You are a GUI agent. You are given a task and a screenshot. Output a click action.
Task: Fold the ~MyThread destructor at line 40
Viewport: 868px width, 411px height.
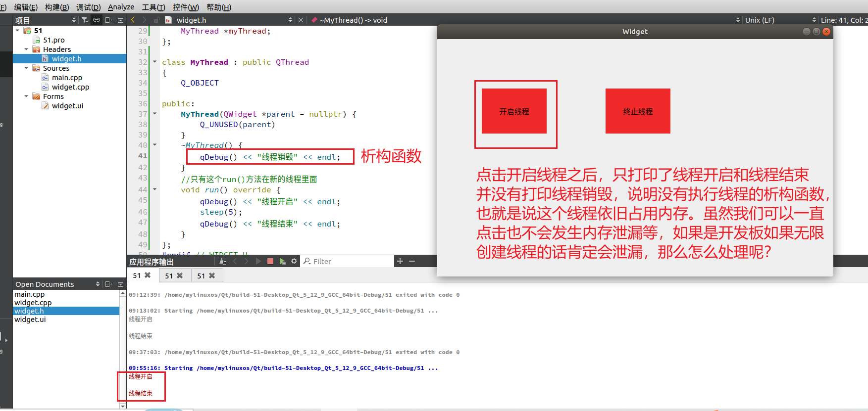coord(154,145)
